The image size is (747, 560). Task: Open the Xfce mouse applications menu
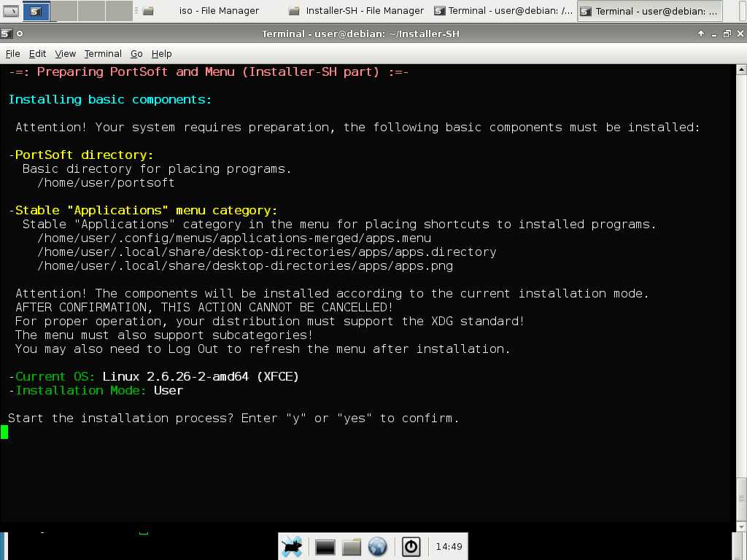(x=292, y=547)
